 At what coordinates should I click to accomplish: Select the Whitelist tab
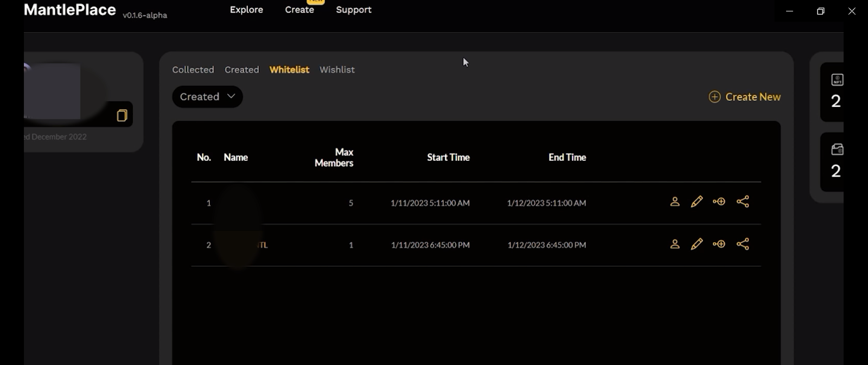click(x=289, y=70)
